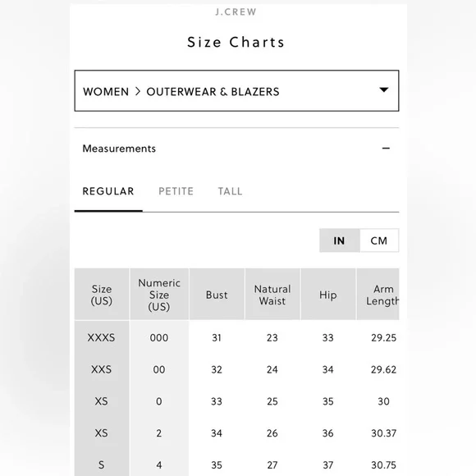Select the XXXS size row label
The height and width of the screenshot is (476, 476).
click(x=101, y=337)
